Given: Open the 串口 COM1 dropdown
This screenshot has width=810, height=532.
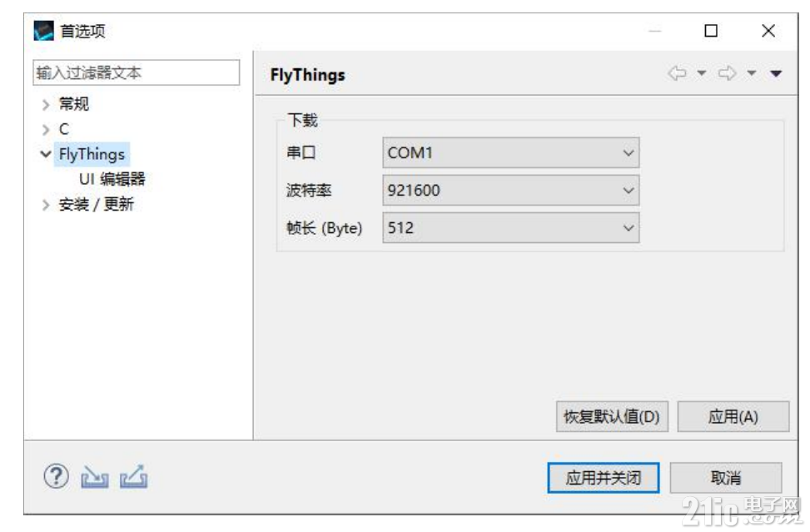Looking at the screenshot, I should click(511, 153).
